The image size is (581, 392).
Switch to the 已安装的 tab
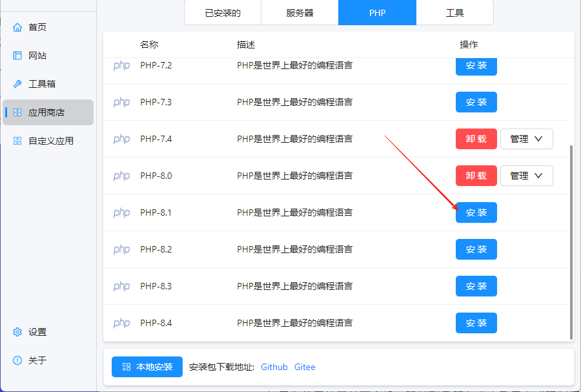pyautogui.click(x=223, y=13)
